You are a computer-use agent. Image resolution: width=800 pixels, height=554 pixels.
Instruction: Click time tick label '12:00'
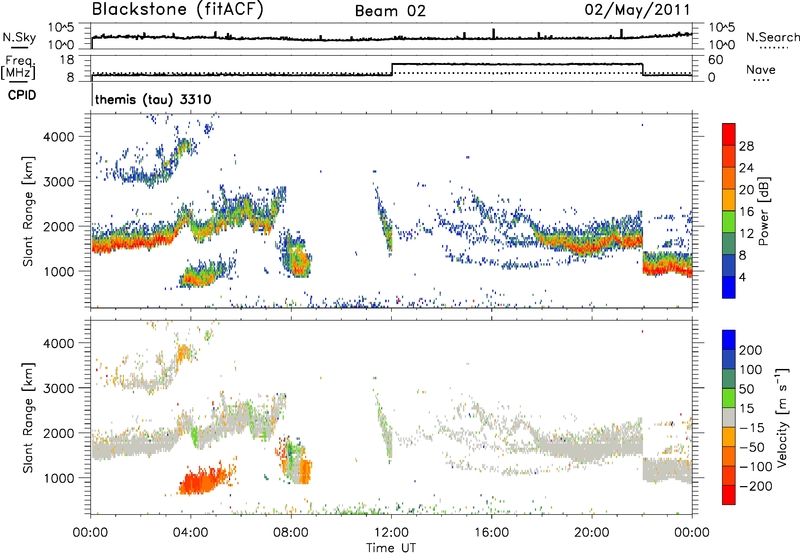point(391,533)
